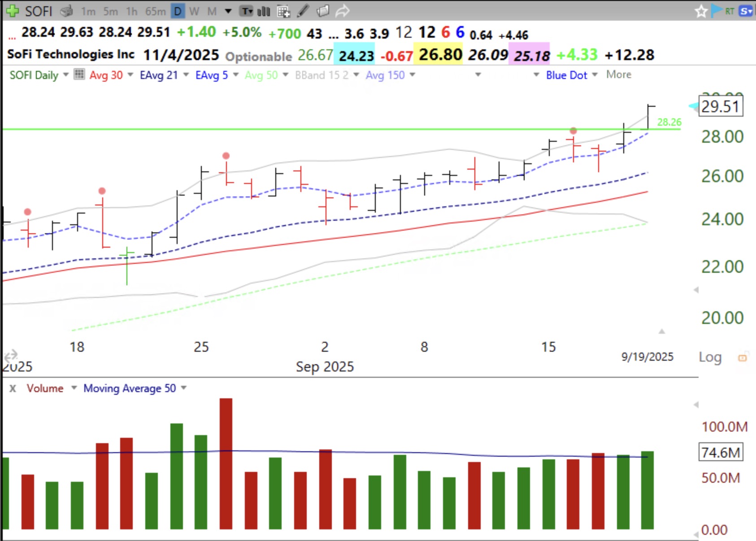Viewport: 756px width, 541px height.
Task: Expand the Moving Average 50 dropdown arrow
Action: click(184, 388)
